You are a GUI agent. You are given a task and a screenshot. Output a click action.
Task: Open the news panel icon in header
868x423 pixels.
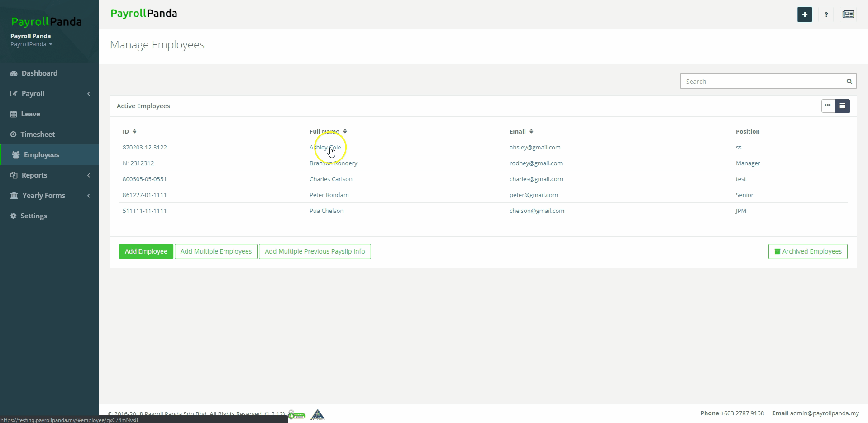click(848, 14)
